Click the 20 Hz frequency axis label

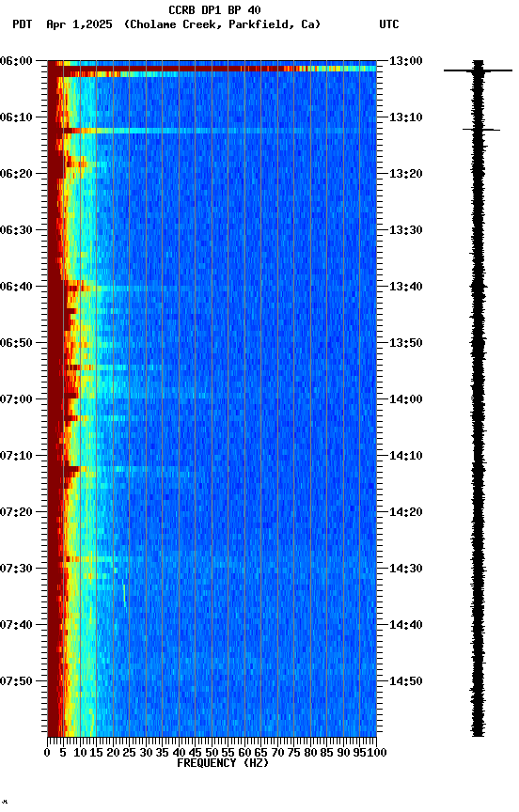click(x=113, y=753)
